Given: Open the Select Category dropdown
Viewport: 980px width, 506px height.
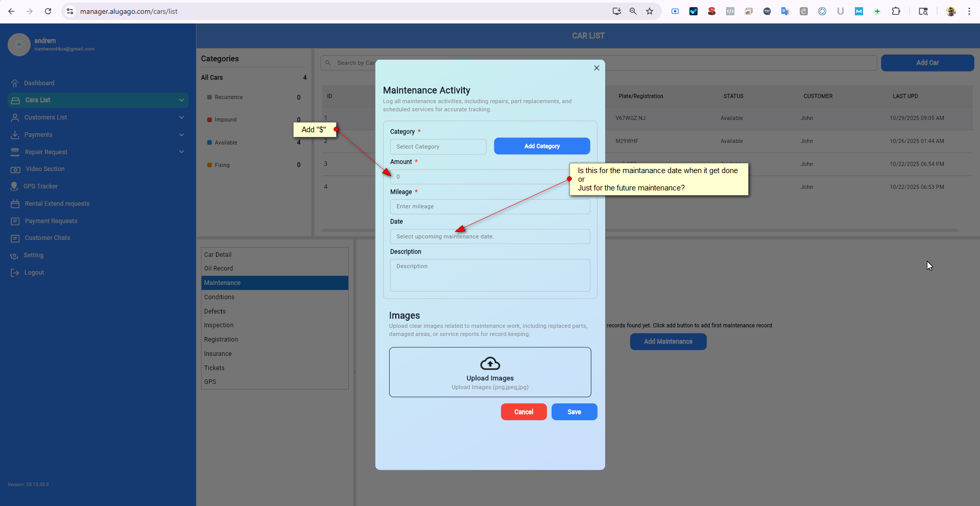Looking at the screenshot, I should (438, 147).
